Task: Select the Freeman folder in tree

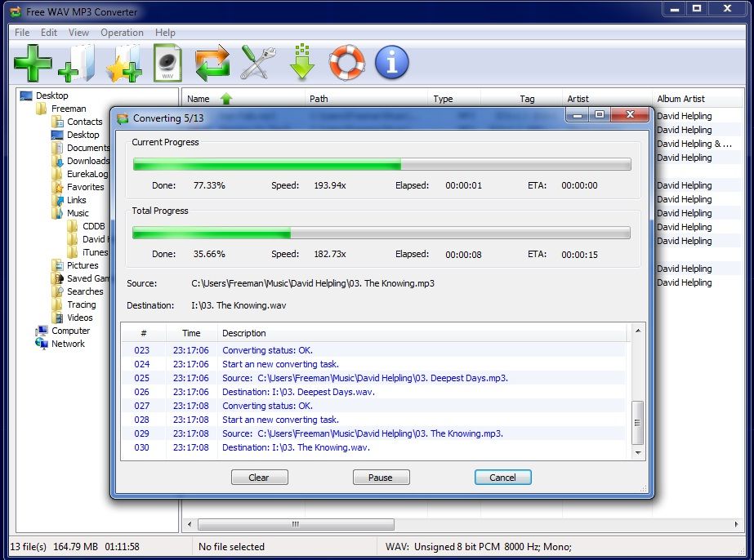Action: click(x=69, y=109)
